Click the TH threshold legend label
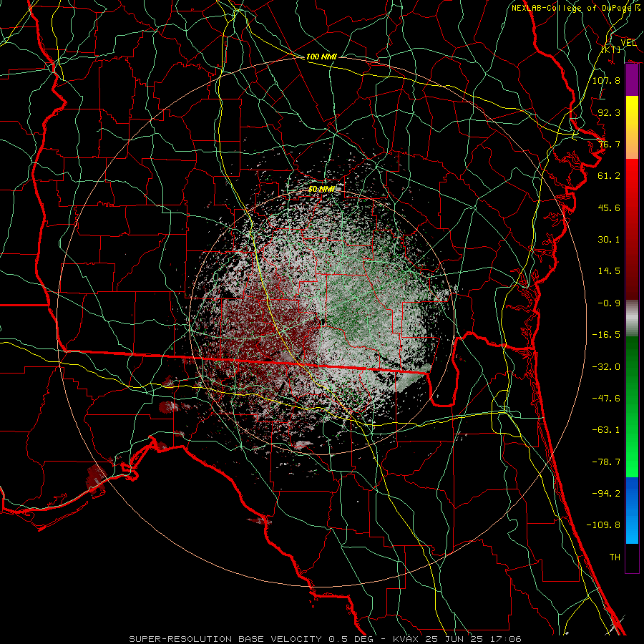This screenshot has width=644, height=644. pyautogui.click(x=615, y=557)
